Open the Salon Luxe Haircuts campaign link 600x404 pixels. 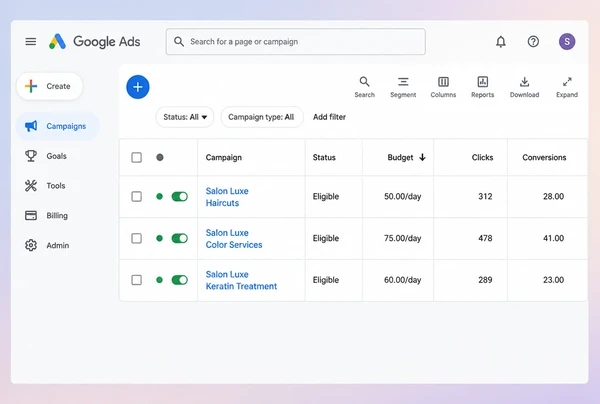(227, 197)
